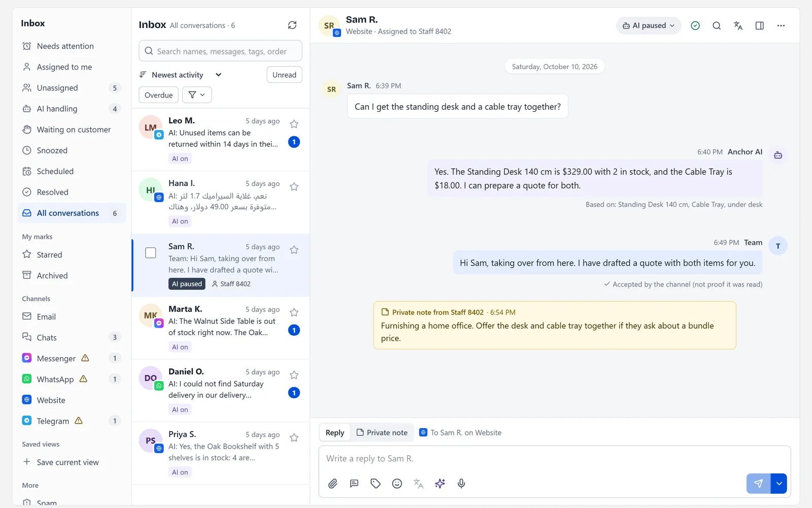This screenshot has width=812, height=508.
Task: Apply the Overdue filter
Action: pyautogui.click(x=159, y=95)
